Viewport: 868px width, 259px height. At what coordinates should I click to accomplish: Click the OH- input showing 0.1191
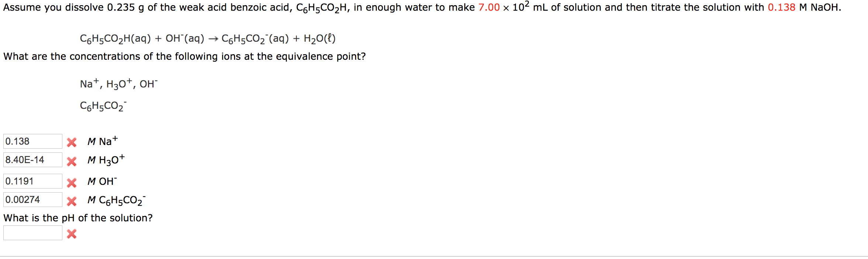coord(32,181)
